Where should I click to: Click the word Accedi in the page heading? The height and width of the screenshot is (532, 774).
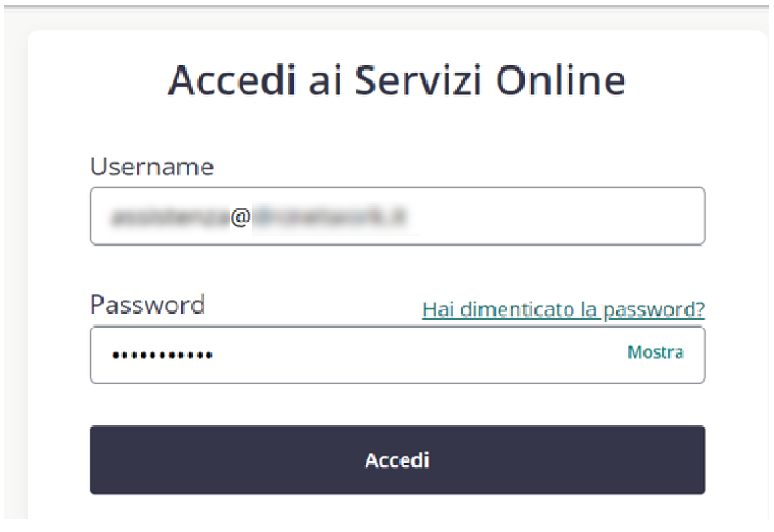coord(232,80)
